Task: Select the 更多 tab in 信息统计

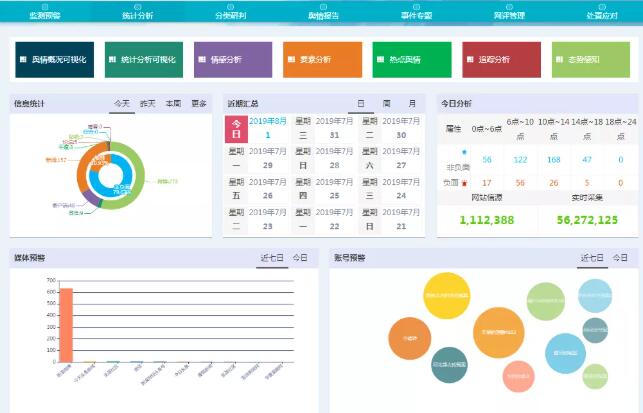Action: [199, 104]
